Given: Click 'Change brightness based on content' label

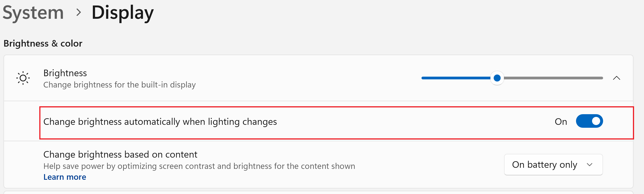Looking at the screenshot, I should (120, 154).
